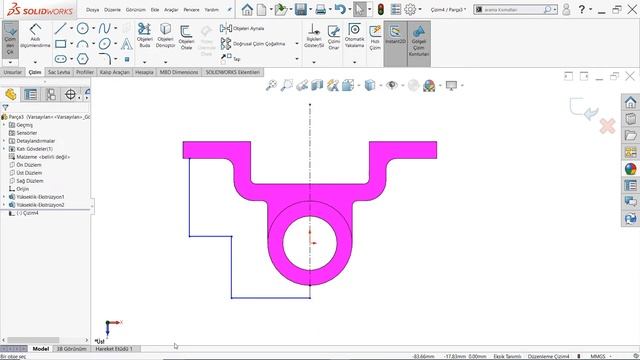Select the Spline sketch tool
640x360 pixels.
point(104,29)
